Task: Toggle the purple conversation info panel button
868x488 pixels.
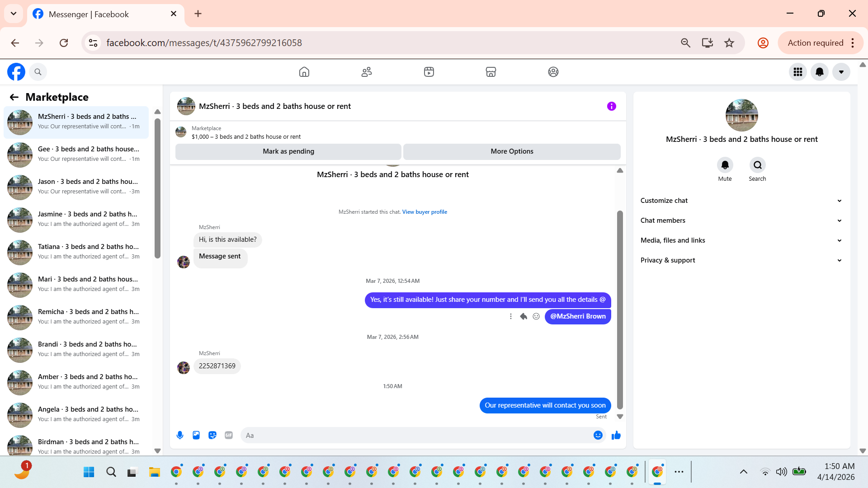Action: [611, 106]
